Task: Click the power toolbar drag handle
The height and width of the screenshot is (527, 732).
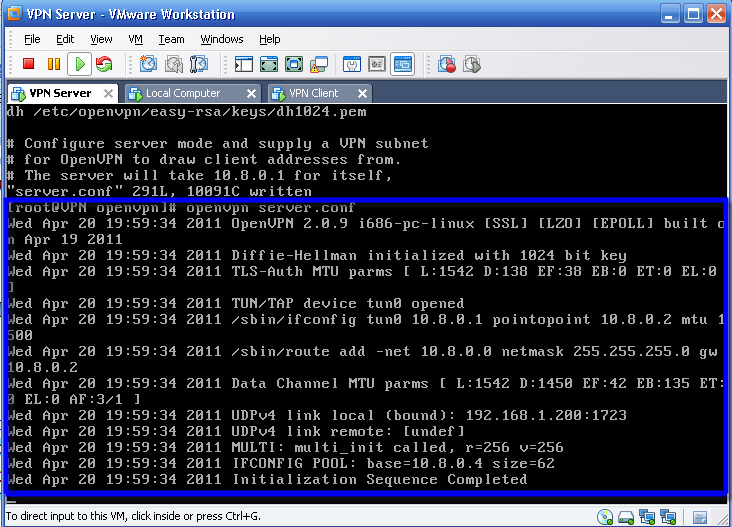Action: click(10, 64)
